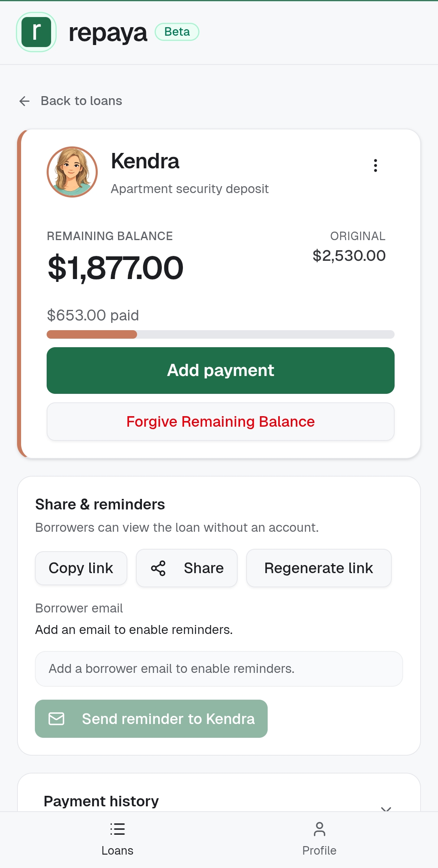Switch to the Profile tab
The height and width of the screenshot is (868, 438).
click(x=320, y=840)
